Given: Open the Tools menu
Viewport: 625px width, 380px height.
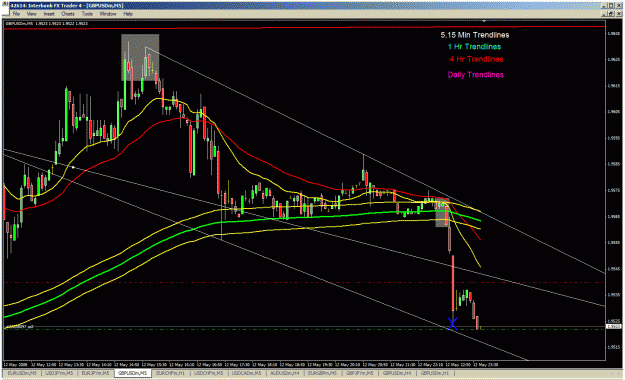Looking at the screenshot, I should (x=87, y=14).
